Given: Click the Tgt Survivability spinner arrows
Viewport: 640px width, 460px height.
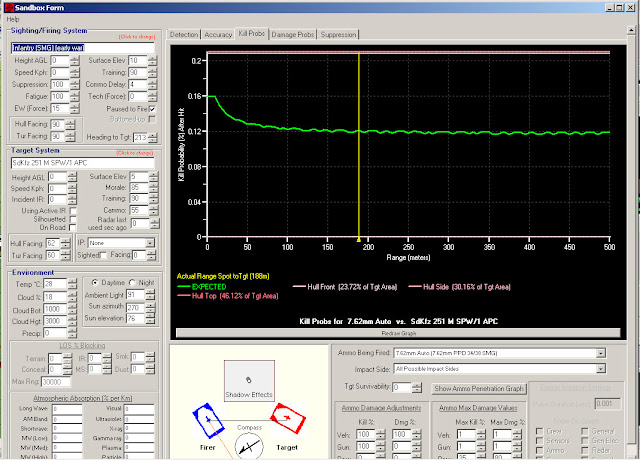Looking at the screenshot, I should [x=417, y=387].
